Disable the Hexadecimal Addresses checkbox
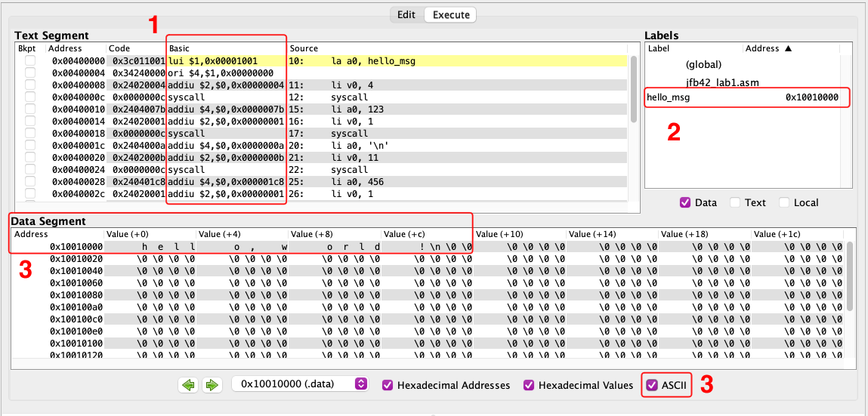868x416 pixels. (388, 385)
